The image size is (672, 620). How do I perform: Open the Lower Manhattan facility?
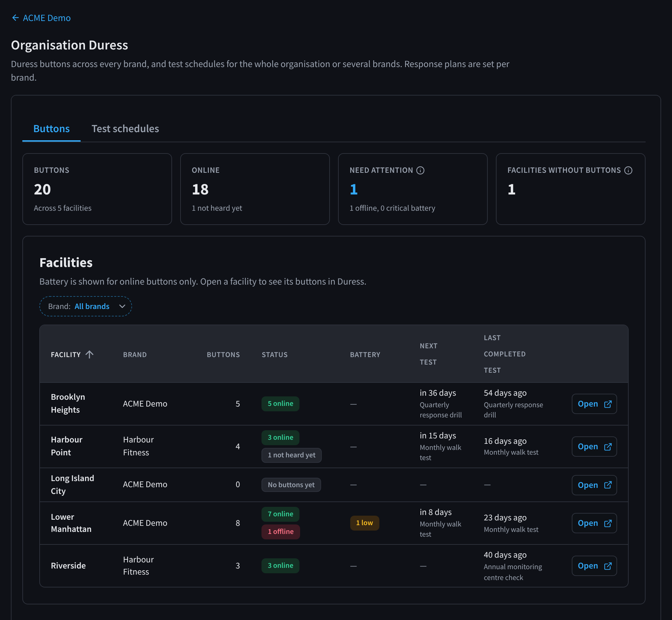pos(594,523)
